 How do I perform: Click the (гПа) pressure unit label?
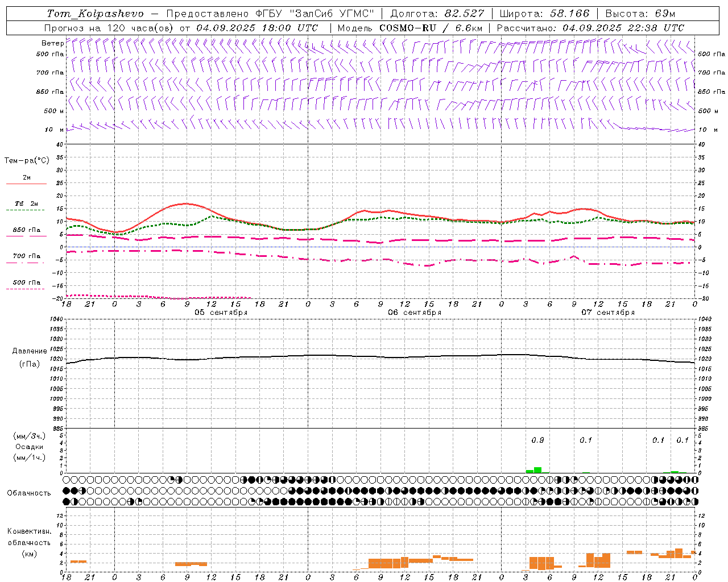pyautogui.click(x=30, y=364)
